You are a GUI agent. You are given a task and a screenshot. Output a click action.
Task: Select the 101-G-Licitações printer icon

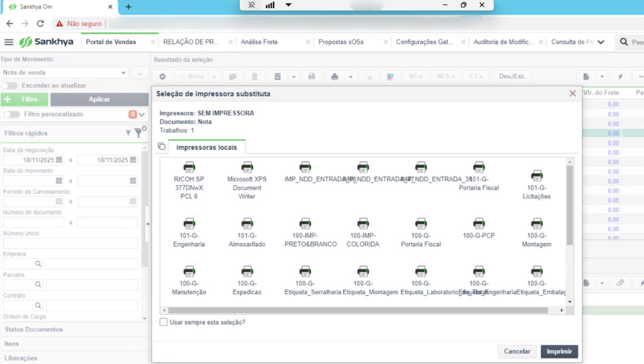(536, 176)
